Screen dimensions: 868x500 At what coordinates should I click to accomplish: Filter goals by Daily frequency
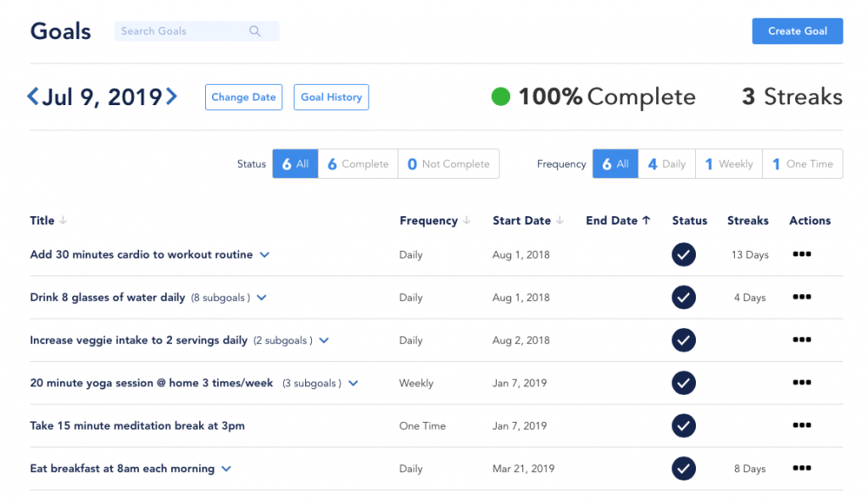[x=666, y=164]
